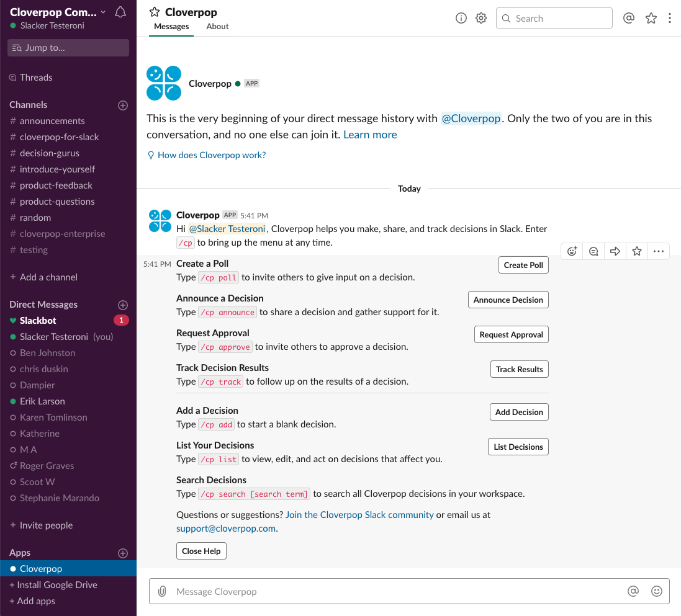Share the message with forward arrow
Screen dimensions: 681x616
click(615, 251)
